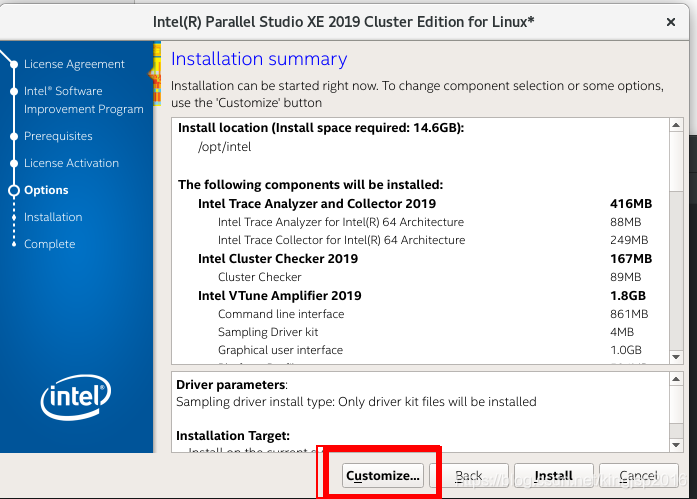Select the Intel Software Improvement Program step
This screenshot has height=499, width=697.
click(84, 100)
